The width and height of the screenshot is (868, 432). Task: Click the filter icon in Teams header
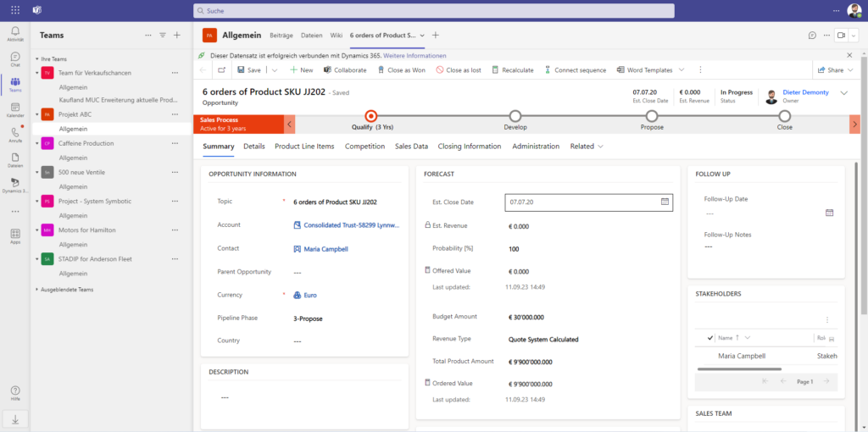tap(163, 35)
